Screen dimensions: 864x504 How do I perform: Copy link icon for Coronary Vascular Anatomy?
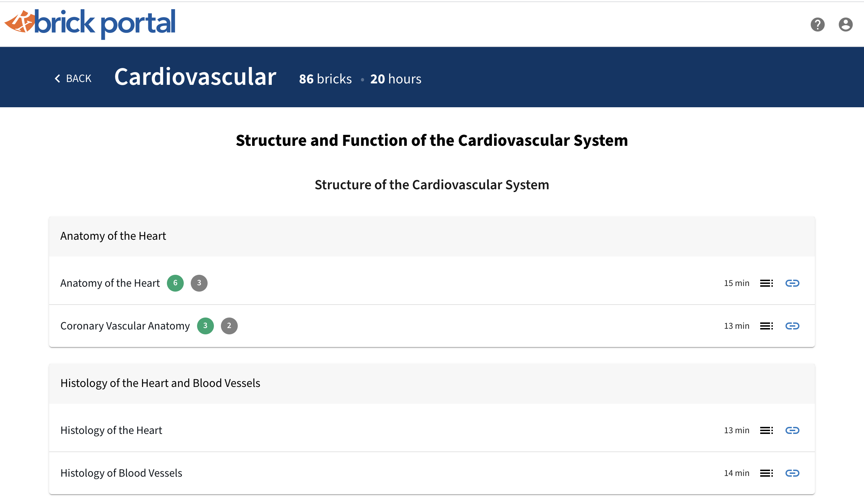click(792, 326)
